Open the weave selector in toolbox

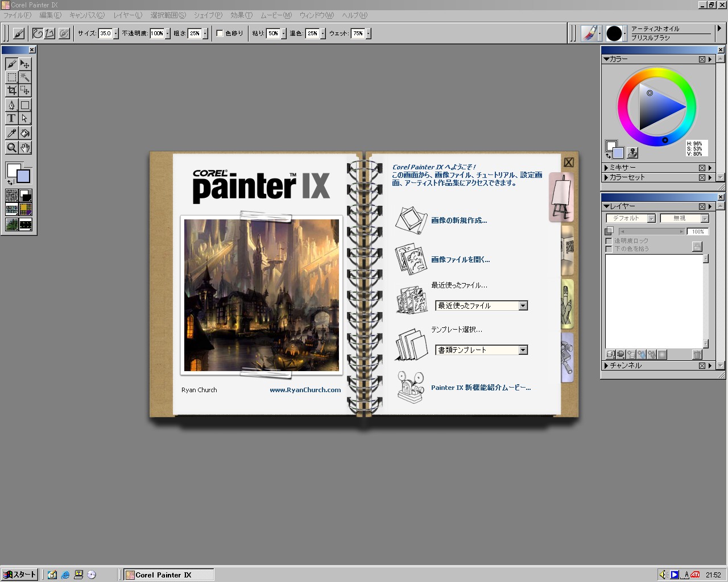[x=26, y=210]
